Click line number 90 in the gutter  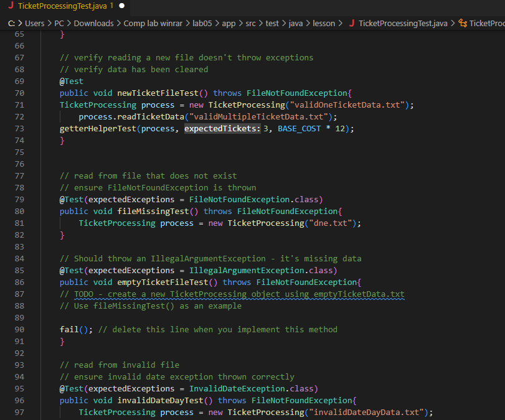(x=19, y=330)
